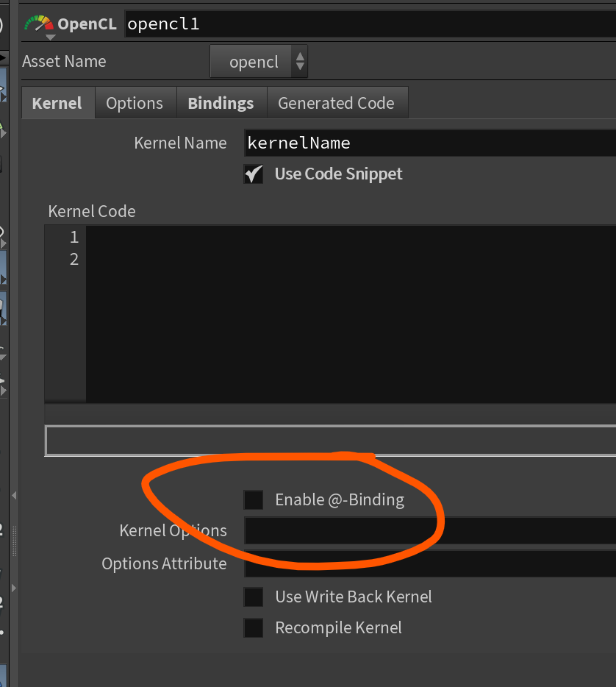Switch to the Kernel tab
The image size is (616, 687).
[x=57, y=104]
